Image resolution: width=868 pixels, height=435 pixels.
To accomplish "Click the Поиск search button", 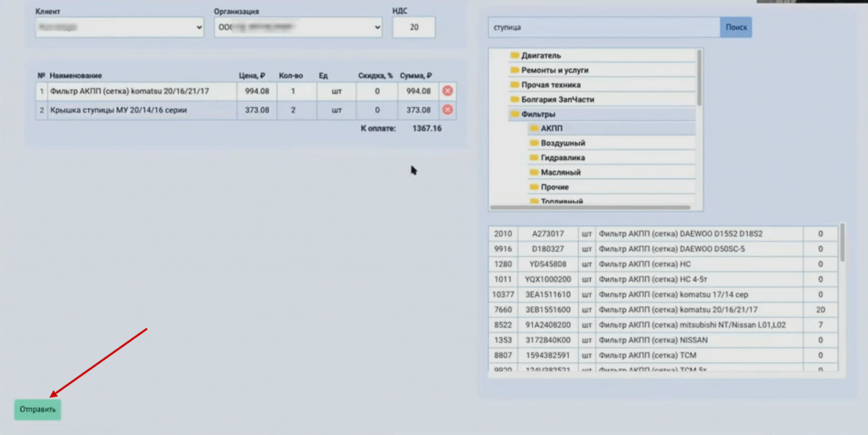I will coord(736,27).
